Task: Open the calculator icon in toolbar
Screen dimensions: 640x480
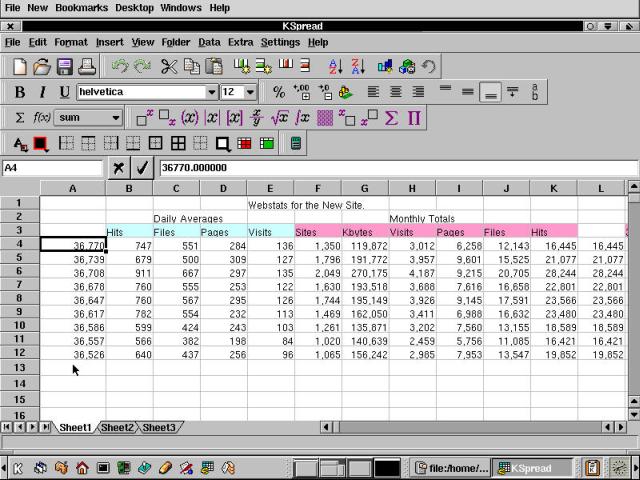Action: 296,143
